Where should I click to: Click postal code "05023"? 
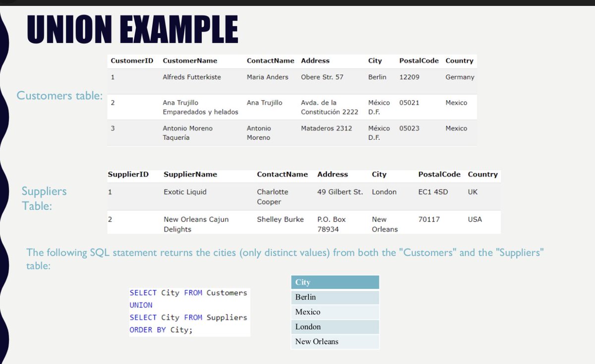click(x=409, y=128)
